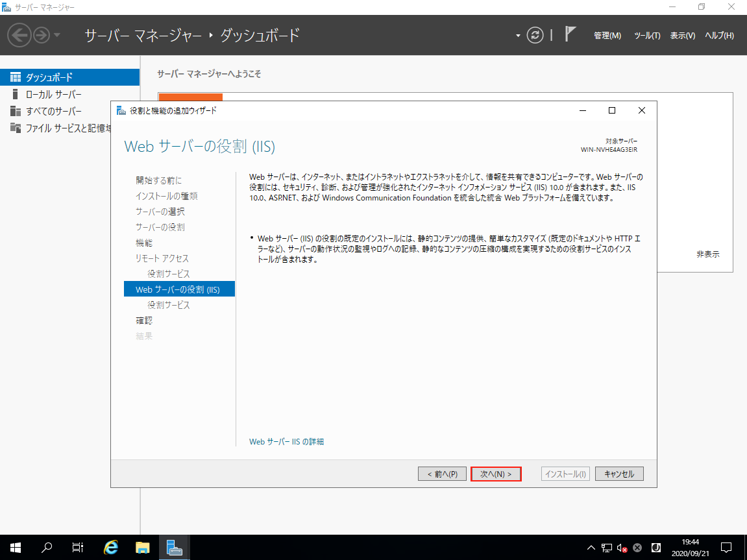This screenshot has height=560, width=747.
Task: Open the 管理(M) menu
Action: click(607, 36)
